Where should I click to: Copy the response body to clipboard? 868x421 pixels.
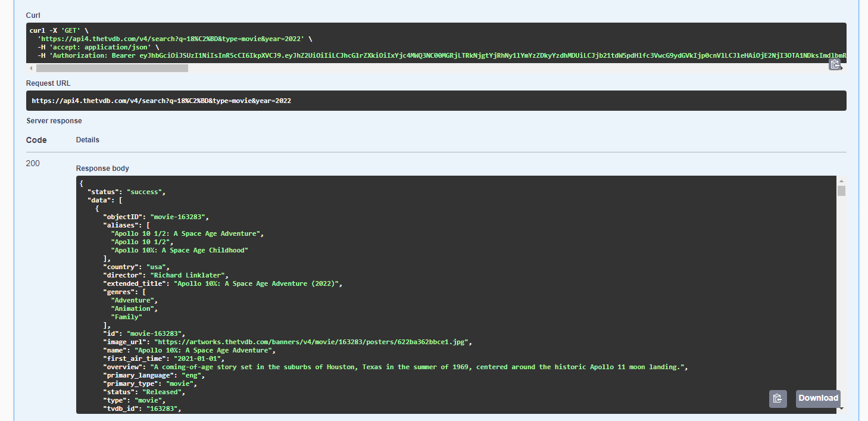click(x=778, y=398)
